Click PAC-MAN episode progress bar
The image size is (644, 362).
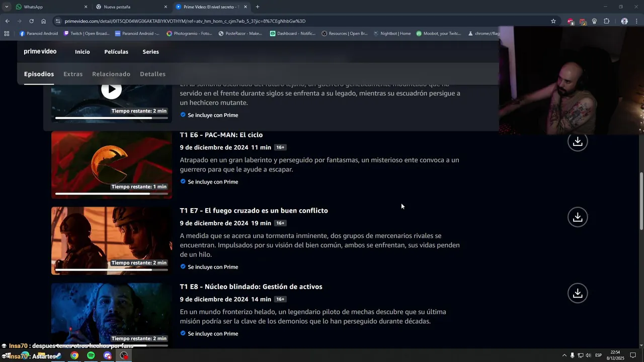[111, 194]
